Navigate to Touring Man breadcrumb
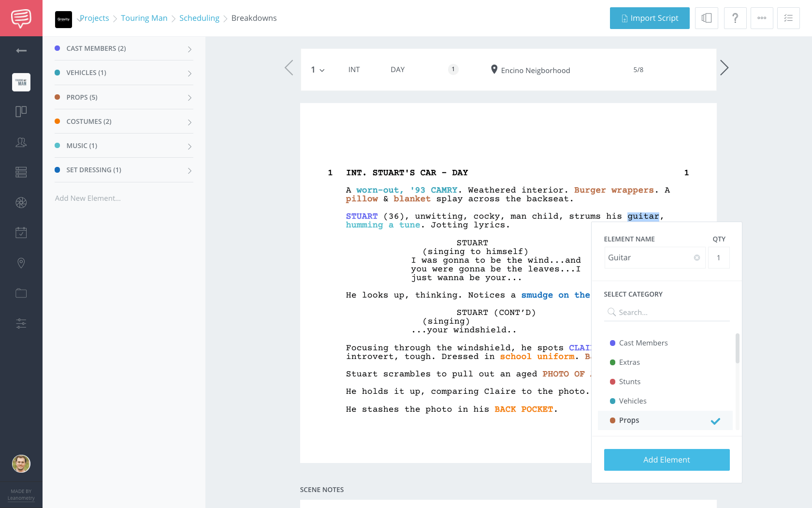The width and height of the screenshot is (812, 508). 144,18
